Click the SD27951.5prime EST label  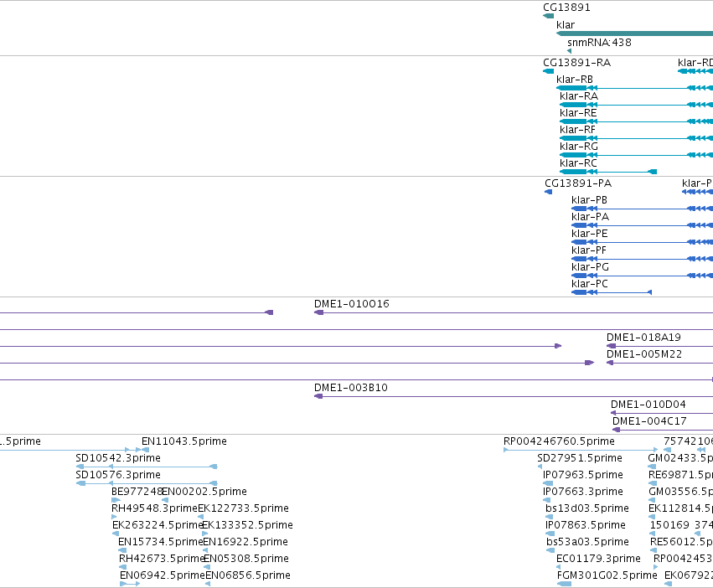click(580, 458)
